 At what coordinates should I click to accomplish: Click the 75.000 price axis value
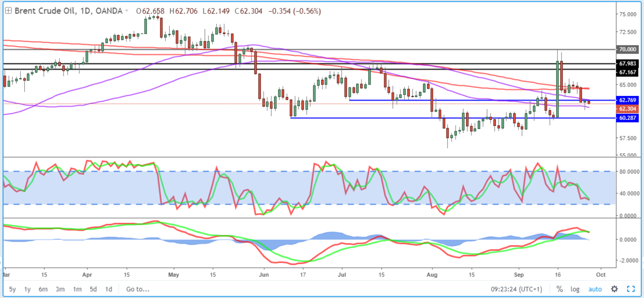[x=627, y=14]
